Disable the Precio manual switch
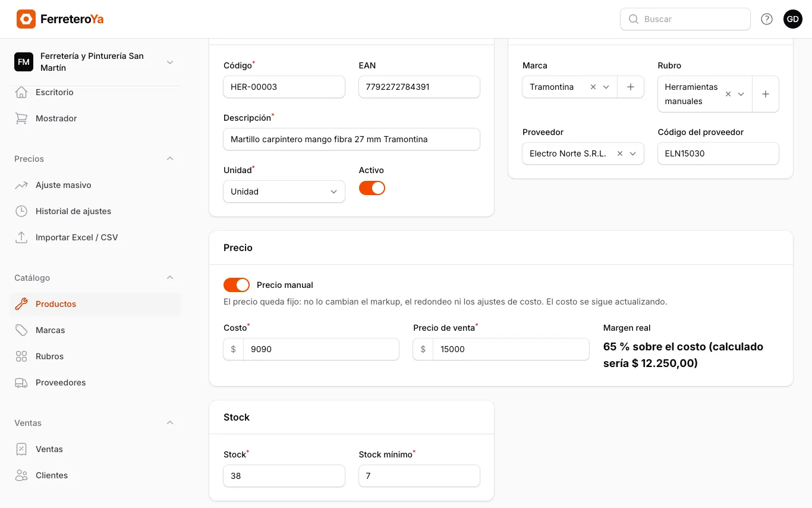 pyautogui.click(x=237, y=285)
